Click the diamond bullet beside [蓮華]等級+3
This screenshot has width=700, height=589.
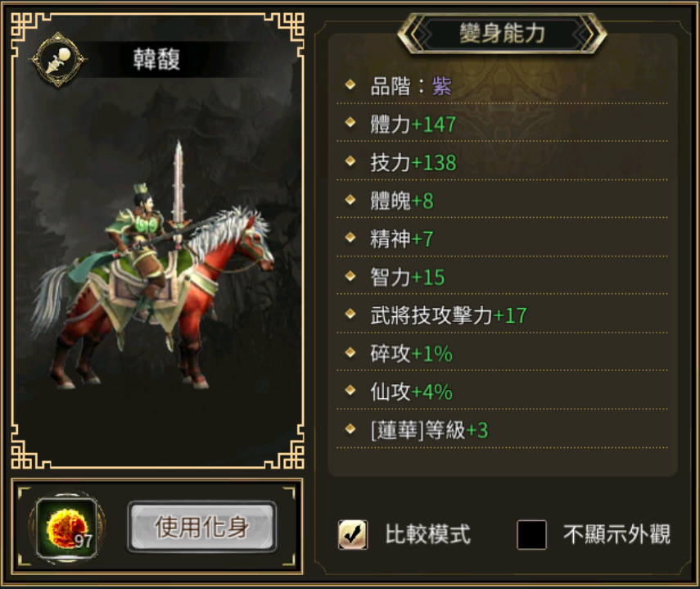350,429
